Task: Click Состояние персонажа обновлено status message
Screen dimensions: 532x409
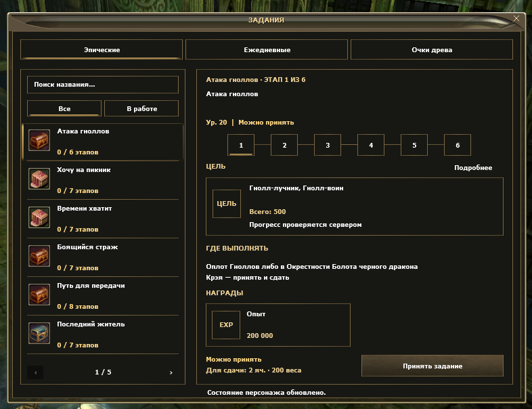Action: point(267,392)
